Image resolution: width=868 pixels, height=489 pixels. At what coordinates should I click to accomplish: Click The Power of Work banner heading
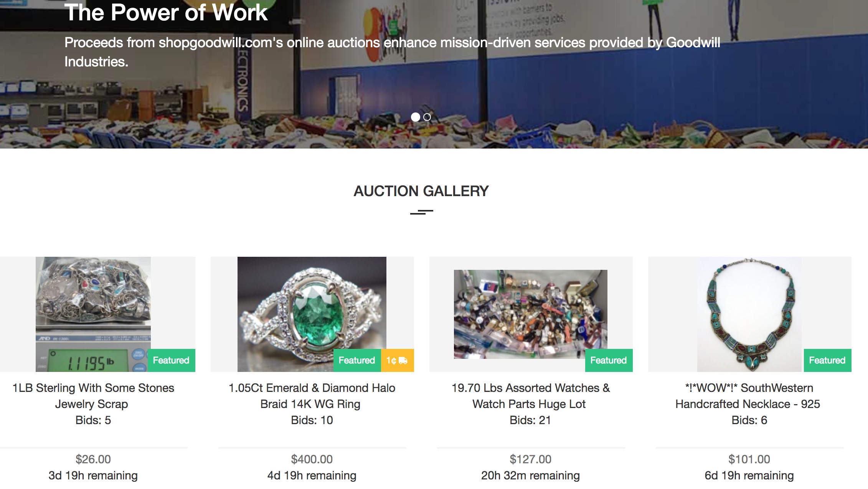tap(166, 12)
